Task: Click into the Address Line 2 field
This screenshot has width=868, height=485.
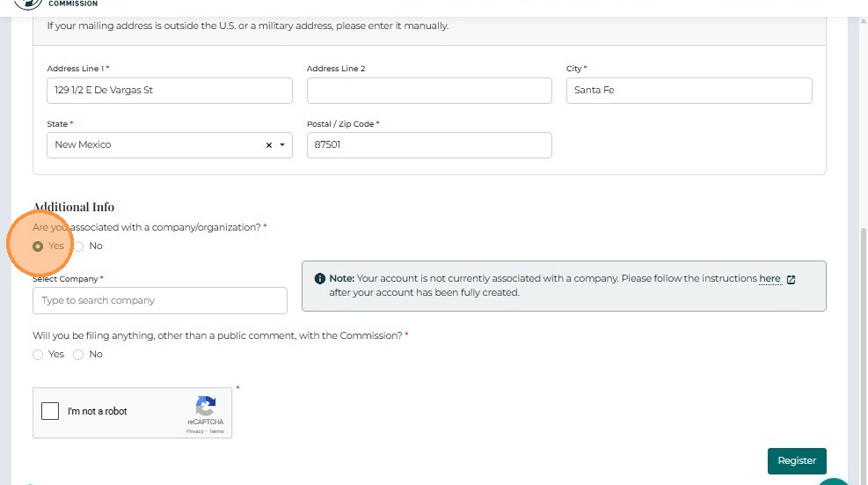Action: pyautogui.click(x=429, y=91)
